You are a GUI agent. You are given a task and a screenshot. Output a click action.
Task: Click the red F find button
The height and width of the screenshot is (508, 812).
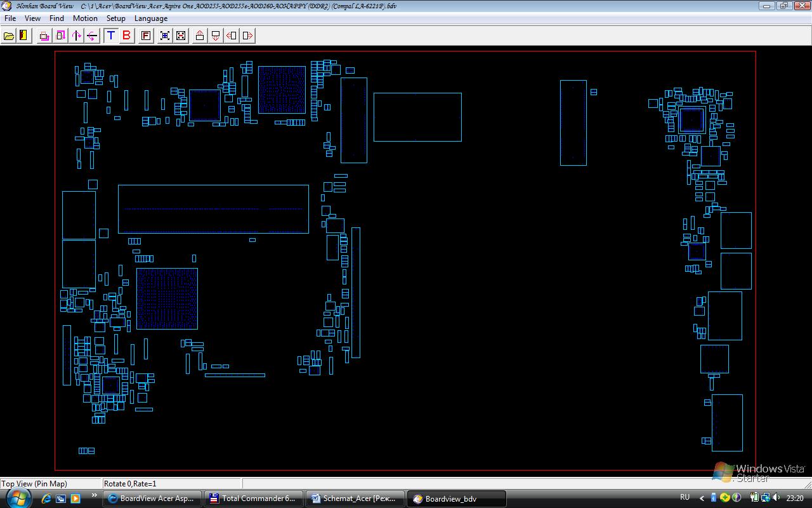(x=146, y=36)
